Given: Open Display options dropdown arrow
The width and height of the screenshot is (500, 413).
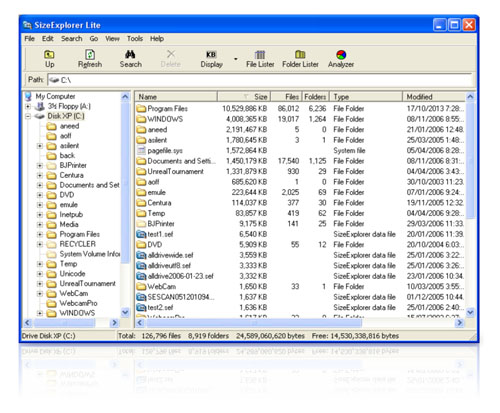Looking at the screenshot, I should click(236, 59).
